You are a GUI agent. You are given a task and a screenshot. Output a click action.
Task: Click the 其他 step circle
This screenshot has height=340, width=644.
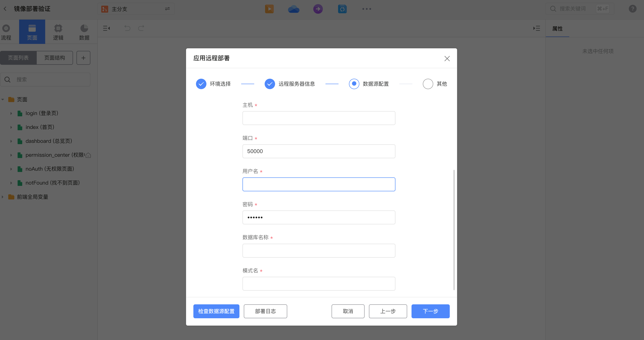(428, 84)
